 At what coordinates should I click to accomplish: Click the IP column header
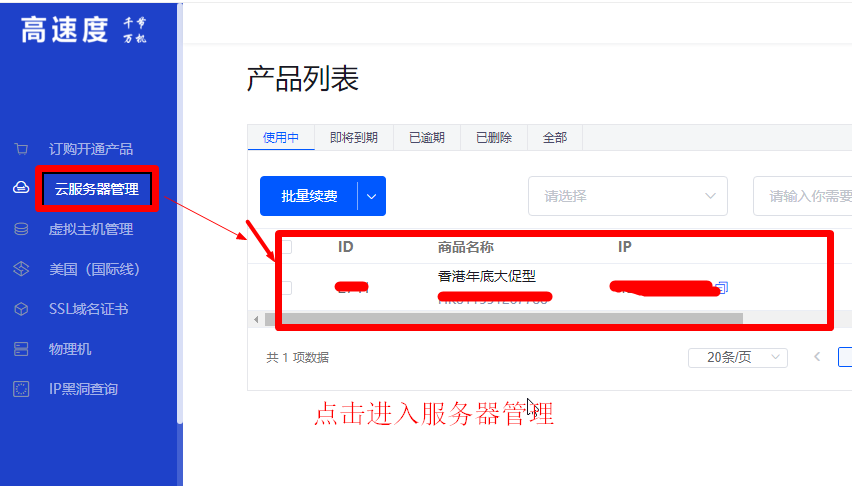[624, 247]
